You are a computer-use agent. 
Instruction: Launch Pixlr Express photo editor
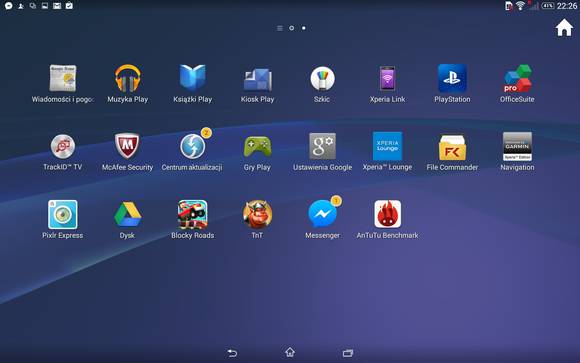[x=63, y=214]
